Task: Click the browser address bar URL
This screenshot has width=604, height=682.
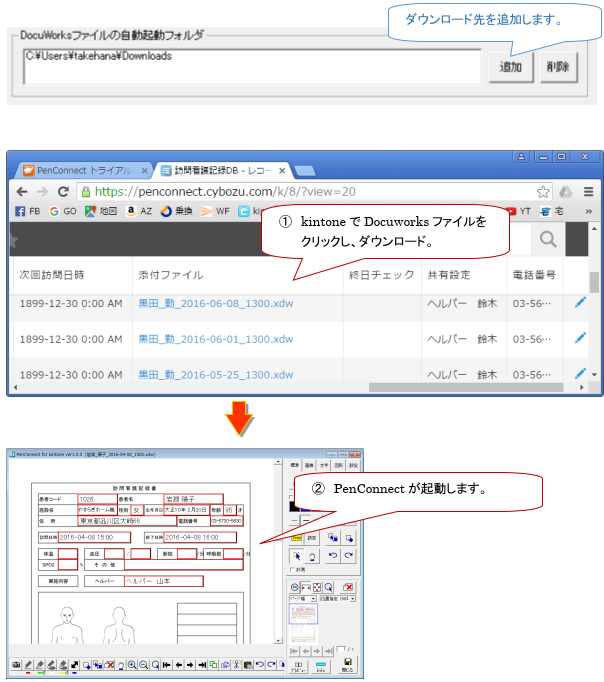Action: coord(225,192)
